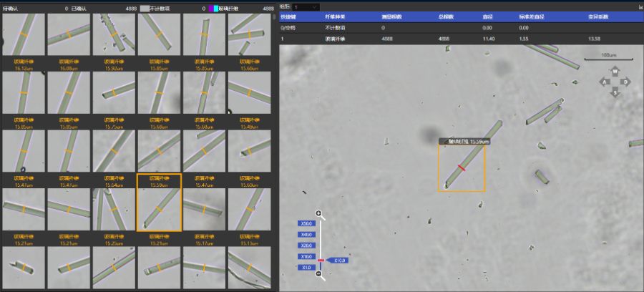Set magnification to X40.0
The width and height of the screenshot is (644, 292).
(x=306, y=235)
